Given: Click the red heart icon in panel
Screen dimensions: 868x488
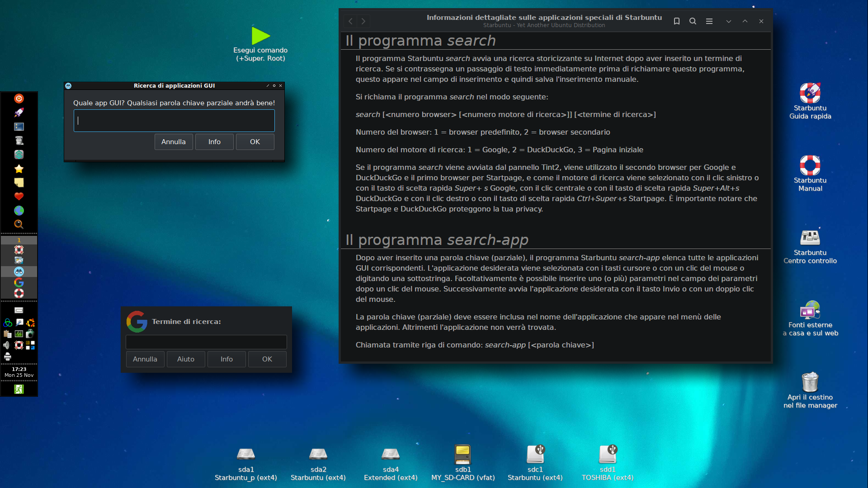Looking at the screenshot, I should [19, 197].
